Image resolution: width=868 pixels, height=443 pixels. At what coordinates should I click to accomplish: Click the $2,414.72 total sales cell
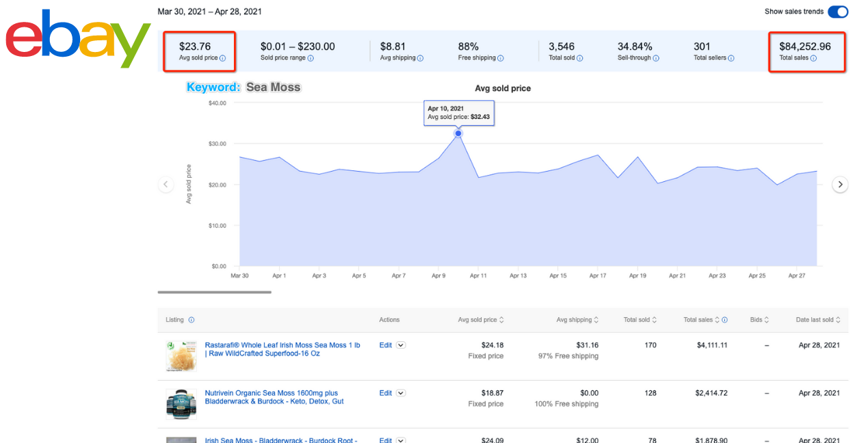[x=712, y=393]
